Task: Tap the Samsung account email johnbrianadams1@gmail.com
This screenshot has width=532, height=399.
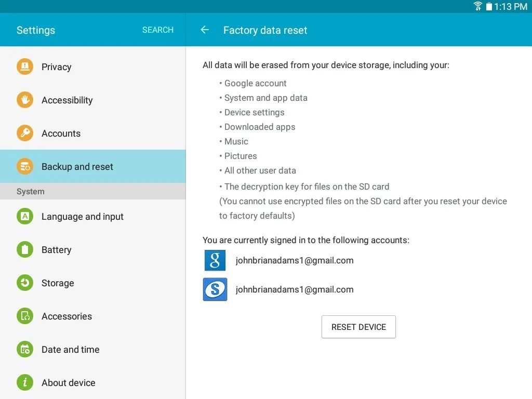Action: (295, 289)
